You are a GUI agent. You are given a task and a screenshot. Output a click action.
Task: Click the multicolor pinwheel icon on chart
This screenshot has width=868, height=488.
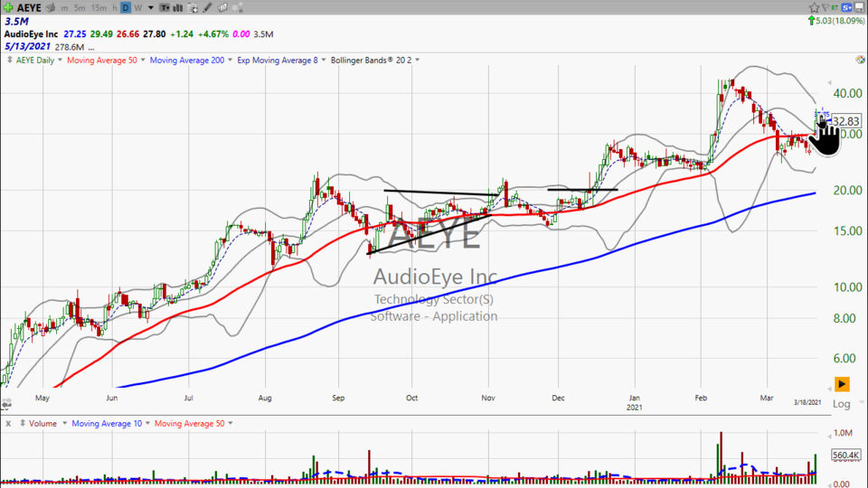click(860, 60)
